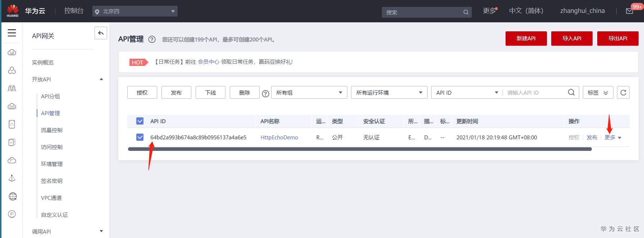644x238 pixels.
Task: Click the 发布 toolbar button
Action: pyautogui.click(x=176, y=92)
